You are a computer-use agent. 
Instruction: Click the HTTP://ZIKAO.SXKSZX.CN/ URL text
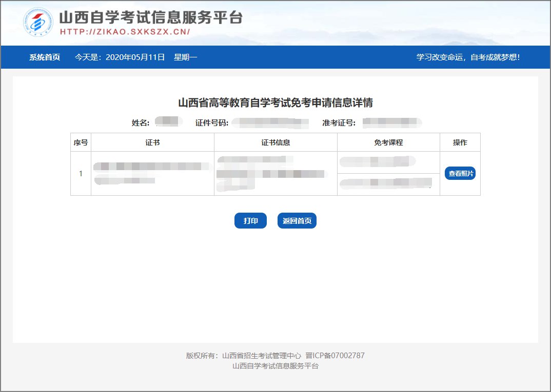pos(125,32)
